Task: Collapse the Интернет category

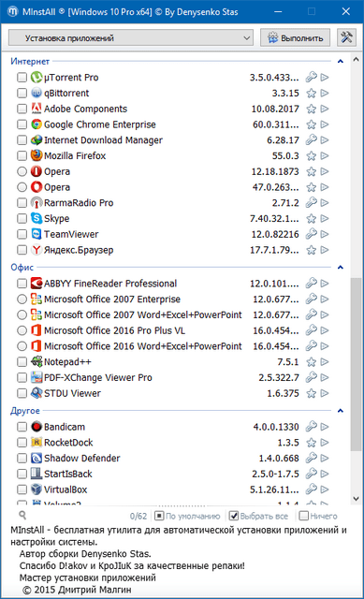Action: (x=341, y=61)
